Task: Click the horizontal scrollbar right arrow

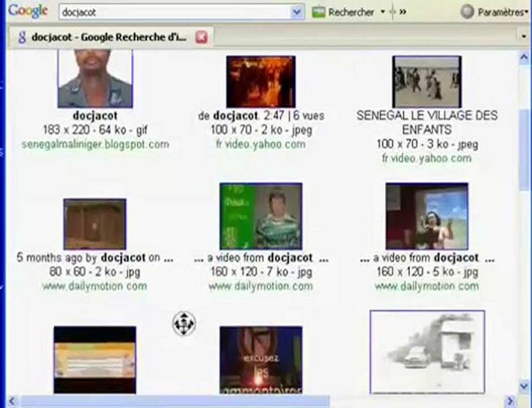Action: point(510,401)
